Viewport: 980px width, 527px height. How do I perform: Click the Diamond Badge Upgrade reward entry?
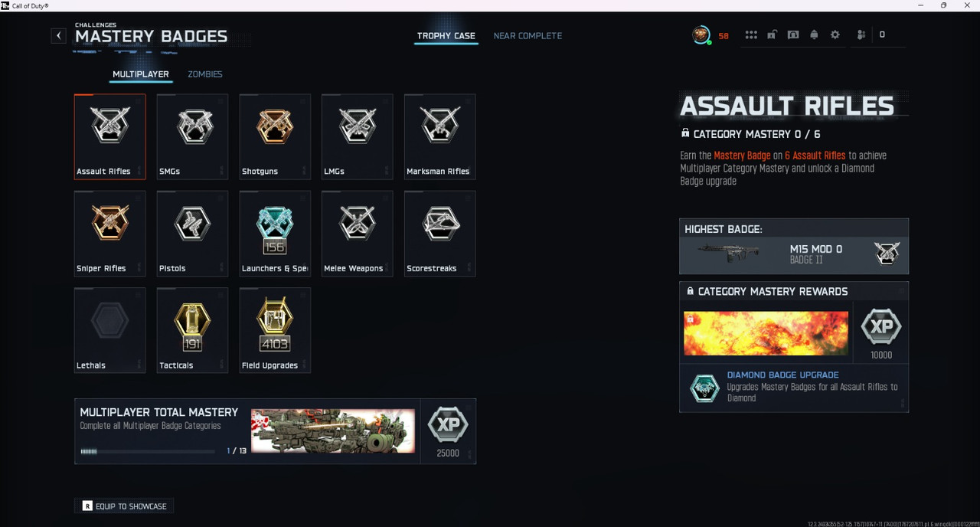[x=794, y=388]
